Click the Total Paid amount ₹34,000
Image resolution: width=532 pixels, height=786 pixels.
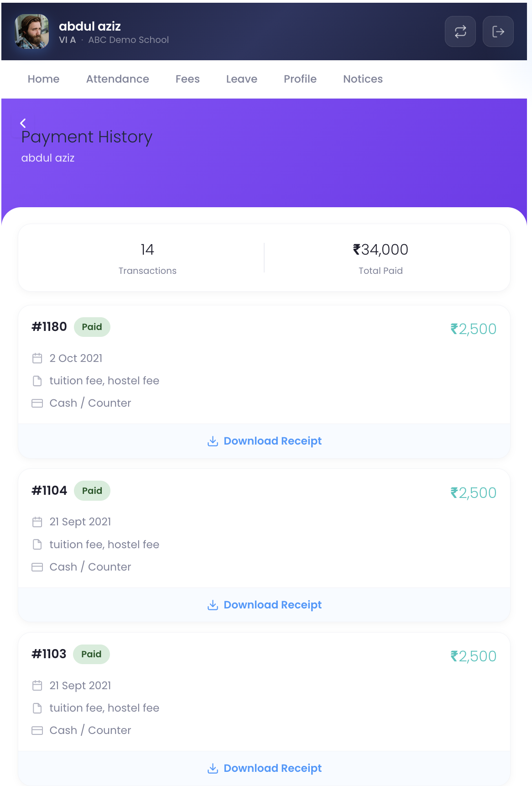381,250
